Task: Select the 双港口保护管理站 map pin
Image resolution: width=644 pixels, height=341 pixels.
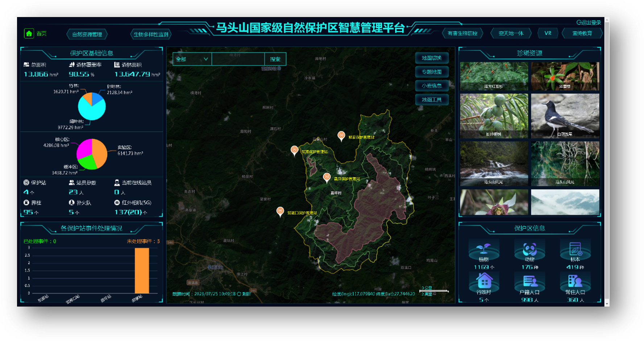Action: click(x=280, y=211)
